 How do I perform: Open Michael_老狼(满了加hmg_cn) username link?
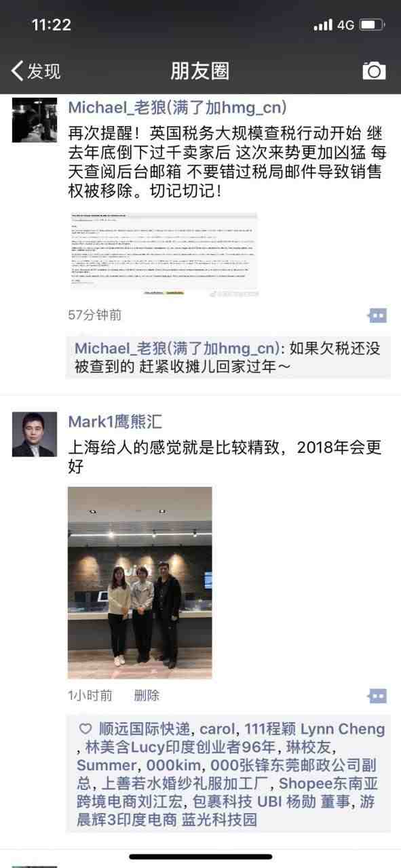click(x=177, y=107)
